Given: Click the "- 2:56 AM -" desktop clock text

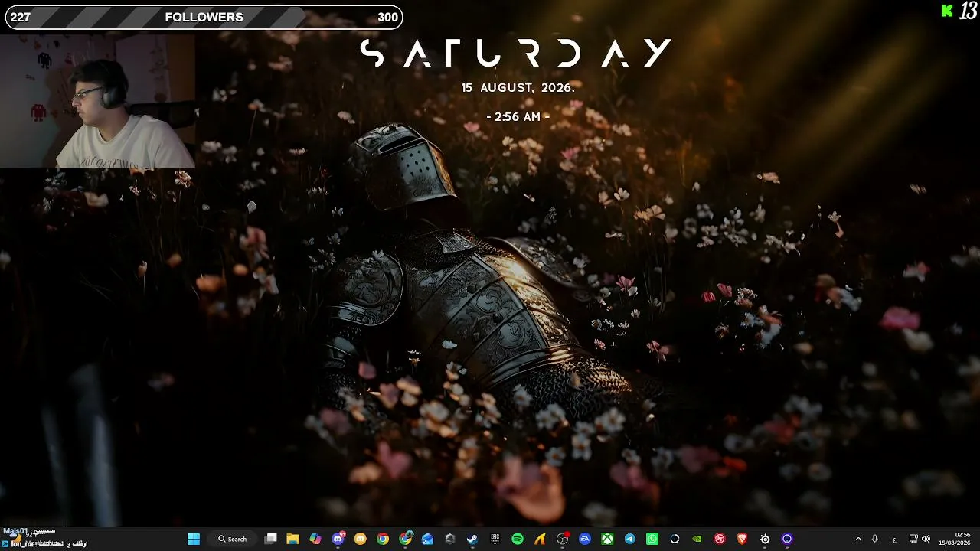Looking at the screenshot, I should pos(518,117).
